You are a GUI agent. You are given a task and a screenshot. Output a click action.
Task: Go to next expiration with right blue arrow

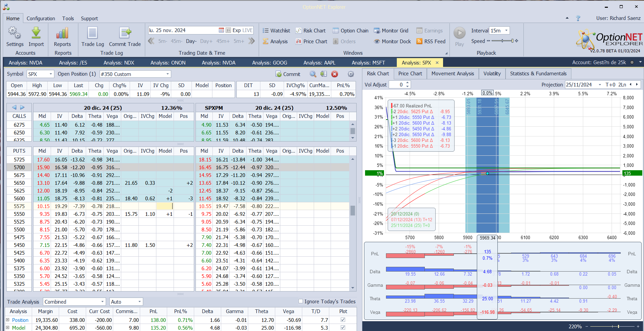(22, 107)
